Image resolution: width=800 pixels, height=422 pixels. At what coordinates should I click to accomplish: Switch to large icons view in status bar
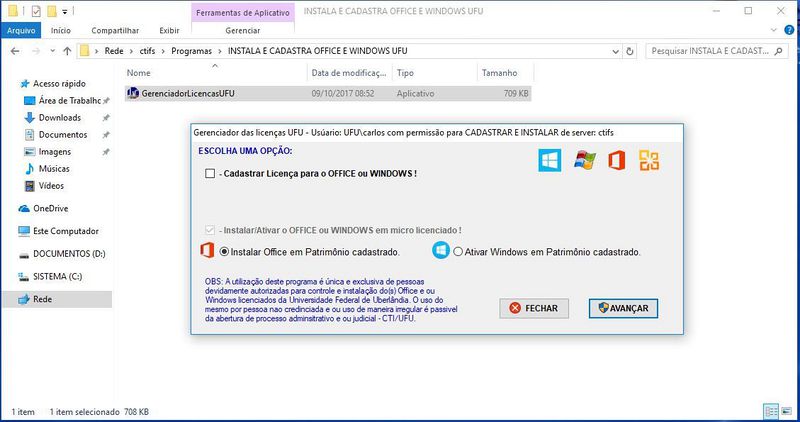(786, 411)
